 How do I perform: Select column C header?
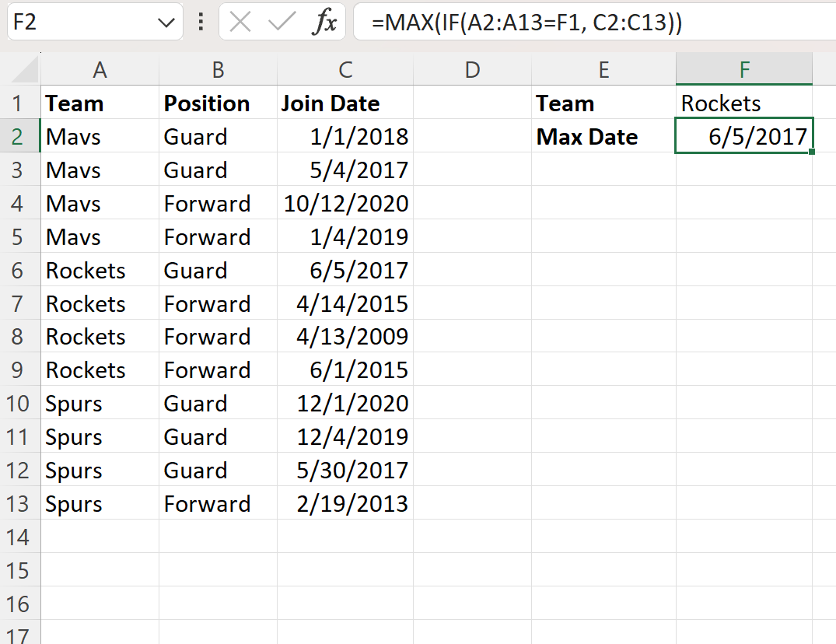345,69
